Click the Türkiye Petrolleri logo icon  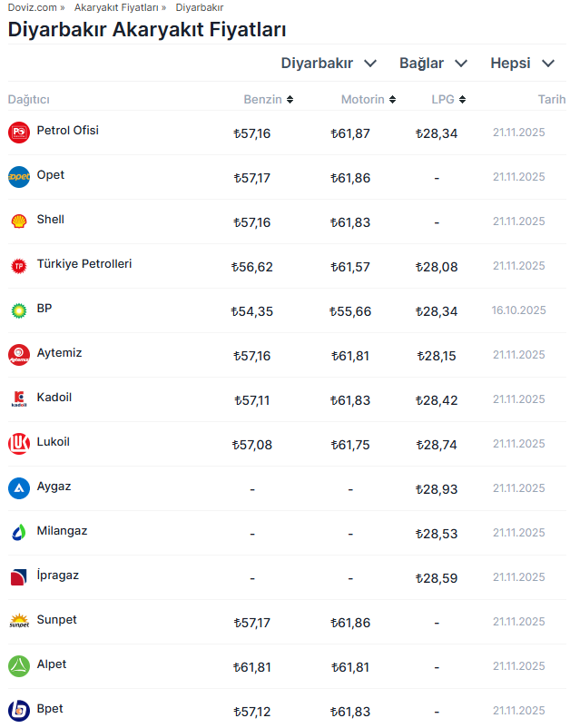[x=18, y=265]
